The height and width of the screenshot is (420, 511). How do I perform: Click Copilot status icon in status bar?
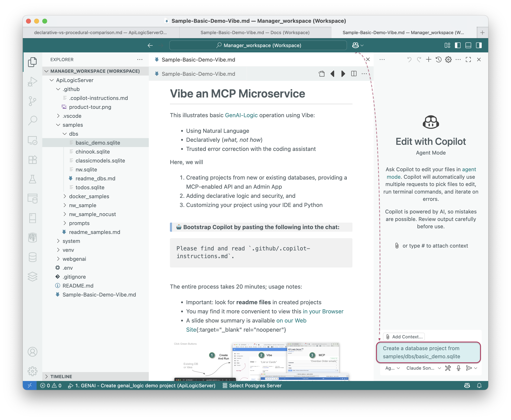pyautogui.click(x=467, y=386)
